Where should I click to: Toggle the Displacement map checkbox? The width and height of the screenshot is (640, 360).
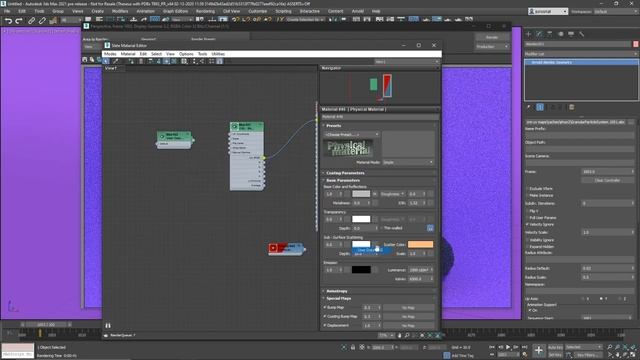coord(325,325)
